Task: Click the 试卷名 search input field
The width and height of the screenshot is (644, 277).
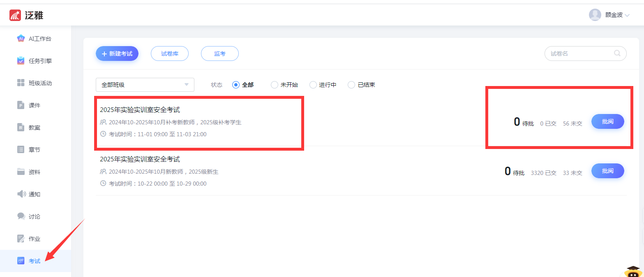Action: click(x=579, y=54)
